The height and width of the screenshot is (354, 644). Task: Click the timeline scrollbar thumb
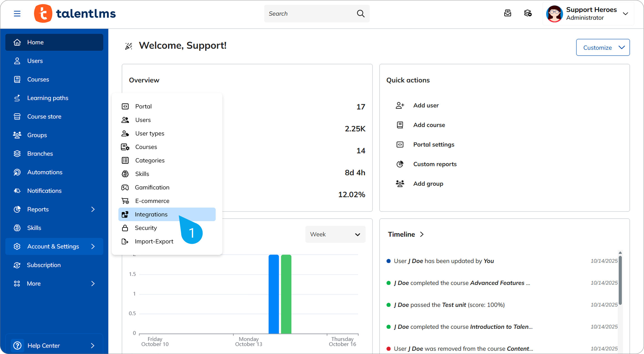(620, 280)
